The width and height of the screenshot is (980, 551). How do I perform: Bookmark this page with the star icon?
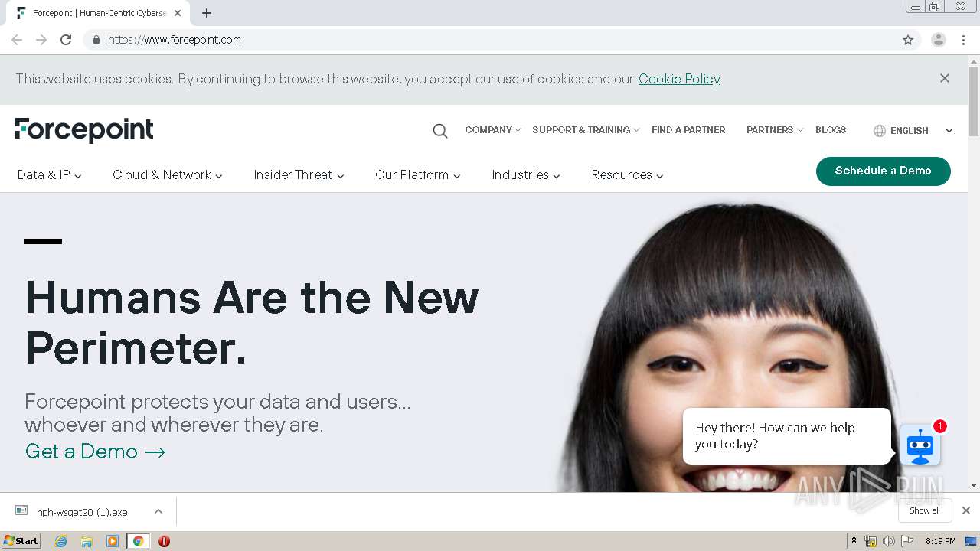click(908, 40)
